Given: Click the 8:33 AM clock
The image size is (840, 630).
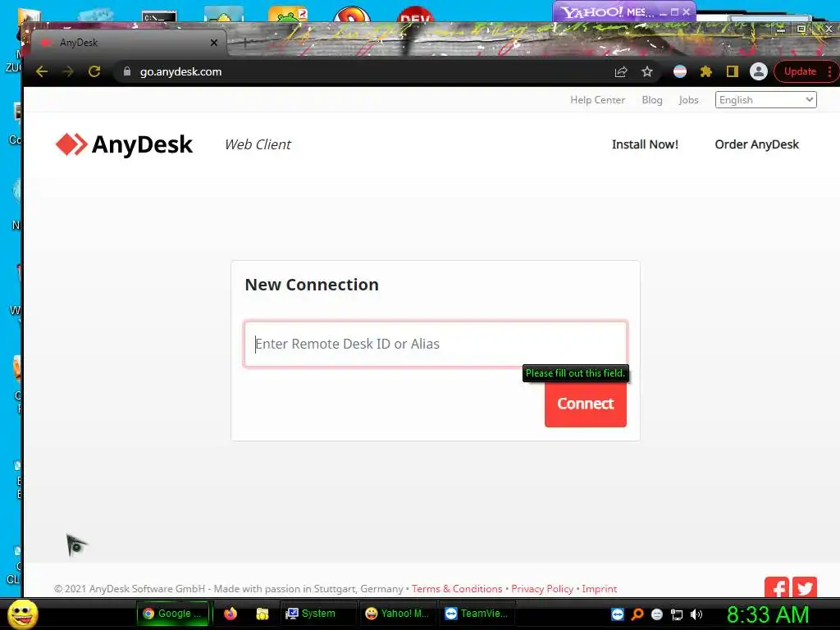Looking at the screenshot, I should click(x=768, y=614).
